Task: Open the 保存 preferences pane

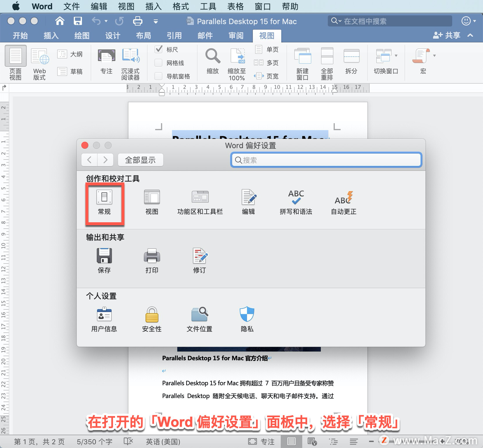Action: click(104, 261)
